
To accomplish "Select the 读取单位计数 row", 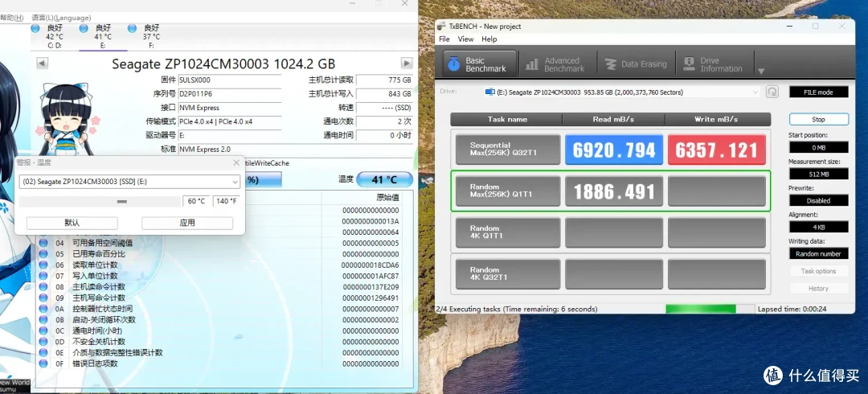I will click(219, 265).
